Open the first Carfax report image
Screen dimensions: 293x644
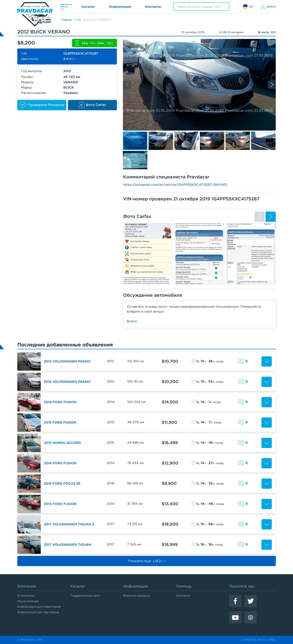pyautogui.click(x=148, y=254)
